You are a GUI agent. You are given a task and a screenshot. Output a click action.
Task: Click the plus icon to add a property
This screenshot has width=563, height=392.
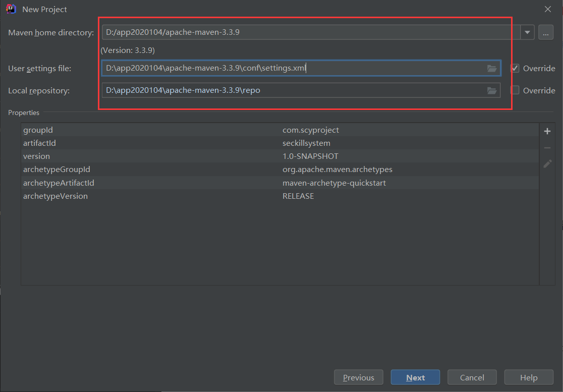[547, 131]
